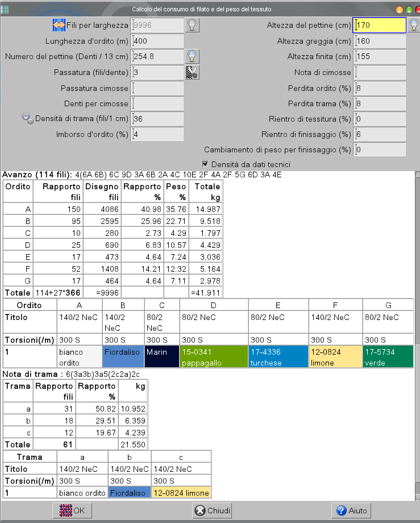Click the Nota di cimosse field
Screen dimensions: 420x523
pyautogui.click(x=379, y=72)
